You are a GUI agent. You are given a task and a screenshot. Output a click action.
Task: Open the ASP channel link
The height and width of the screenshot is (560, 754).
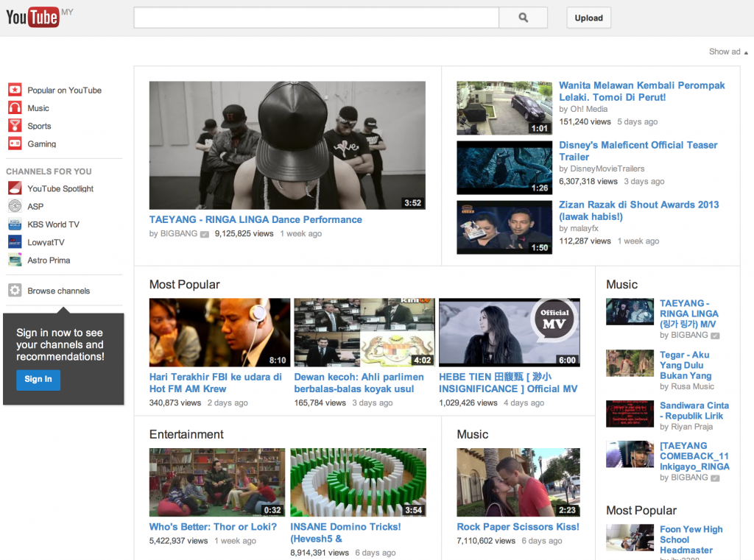pos(35,206)
